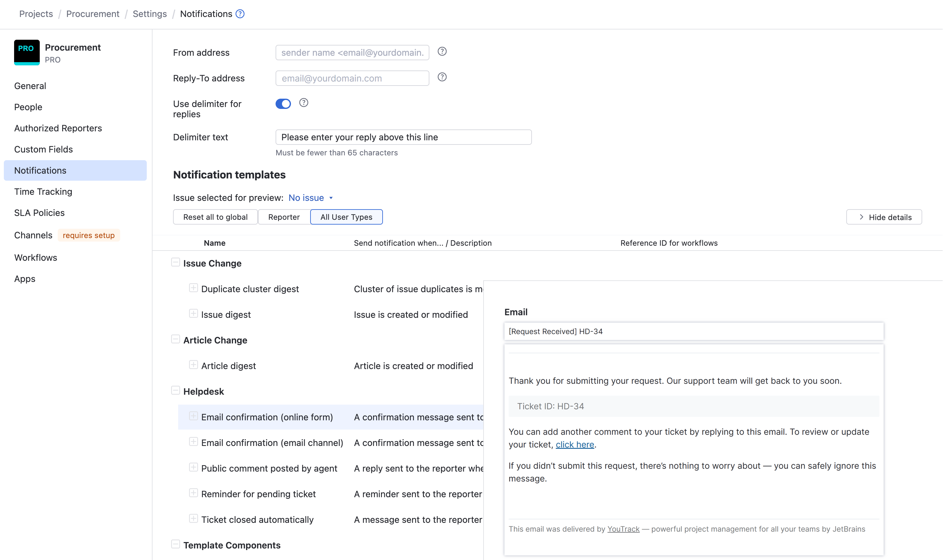
Task: Click 'Article is created or modified' description
Action: pyautogui.click(x=413, y=366)
